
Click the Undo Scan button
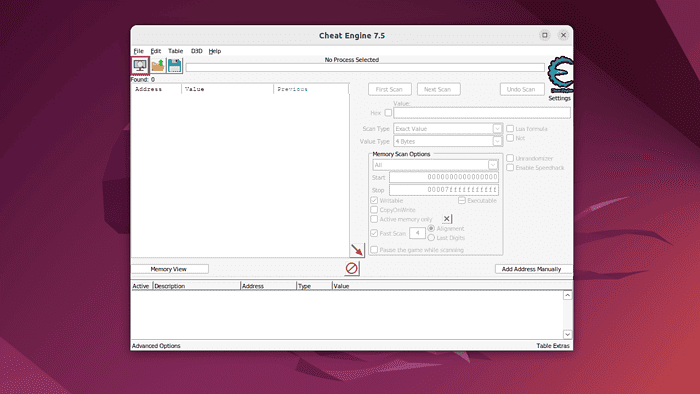521,89
